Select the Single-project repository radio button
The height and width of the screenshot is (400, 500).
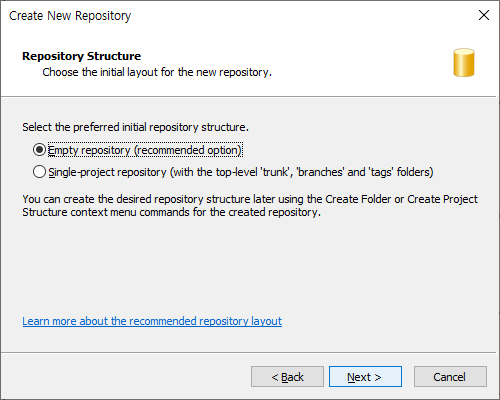pos(39,172)
